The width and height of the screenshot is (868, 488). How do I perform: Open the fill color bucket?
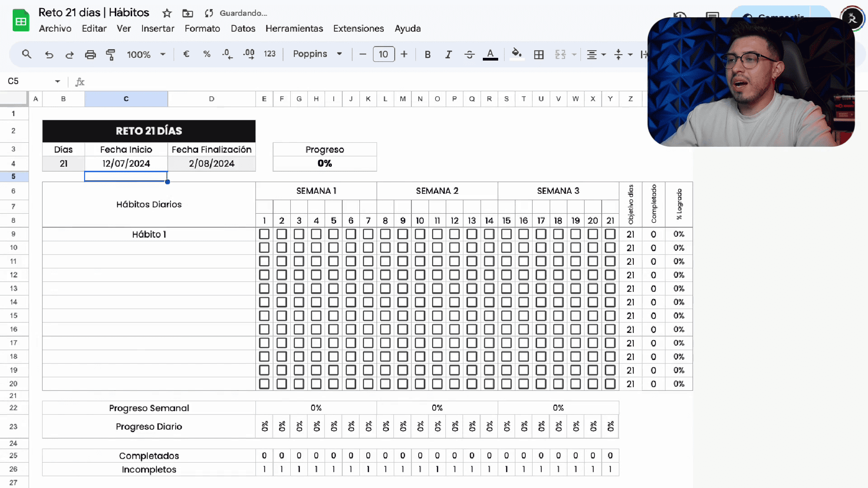point(516,54)
